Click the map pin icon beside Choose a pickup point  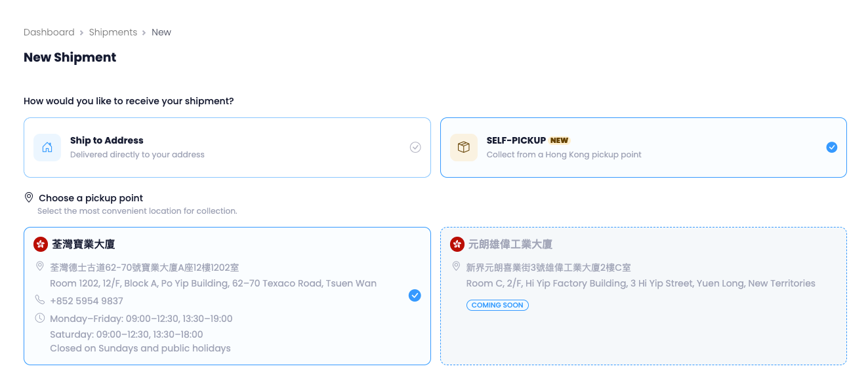(29, 197)
